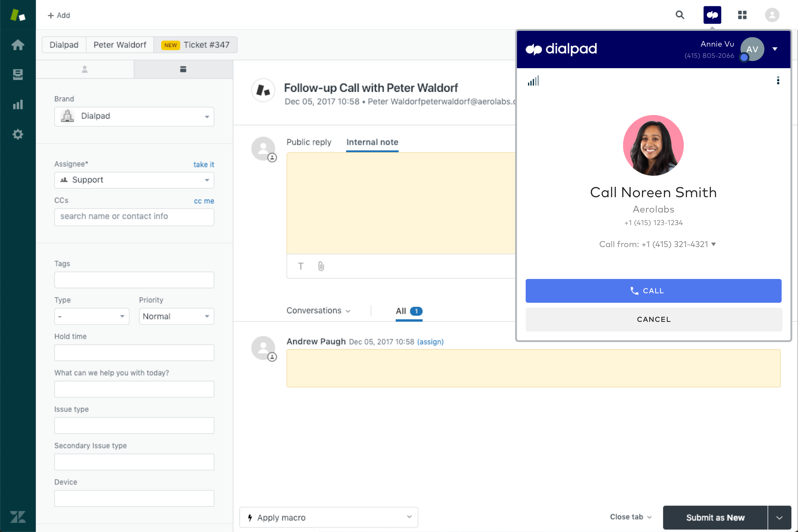Click Noreen Smith's contact photo

(x=653, y=145)
